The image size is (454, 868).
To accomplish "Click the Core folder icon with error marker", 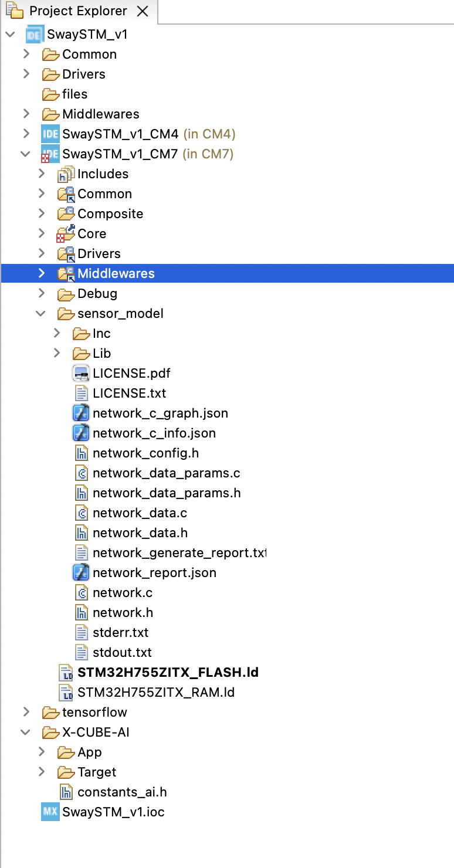I will (66, 233).
